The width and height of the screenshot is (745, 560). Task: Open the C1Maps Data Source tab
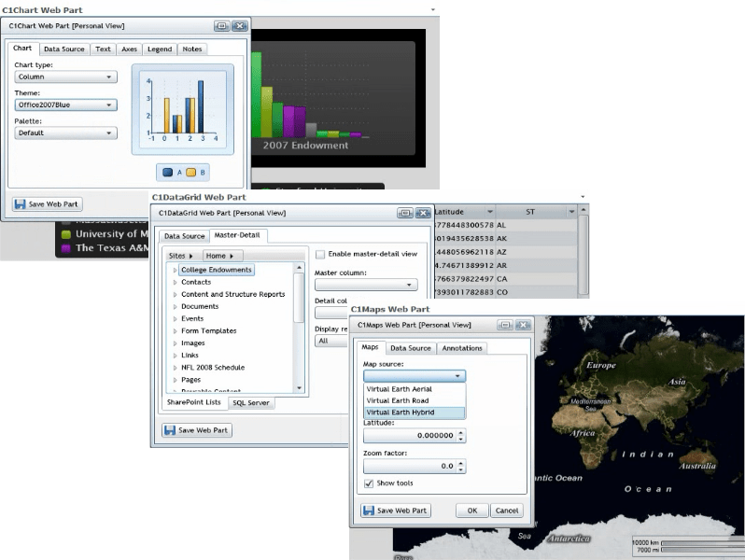411,348
